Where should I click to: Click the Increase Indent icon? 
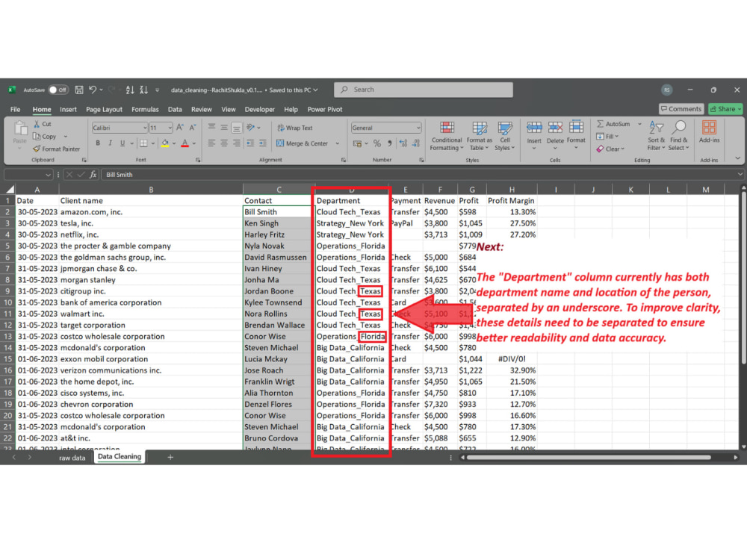(262, 143)
